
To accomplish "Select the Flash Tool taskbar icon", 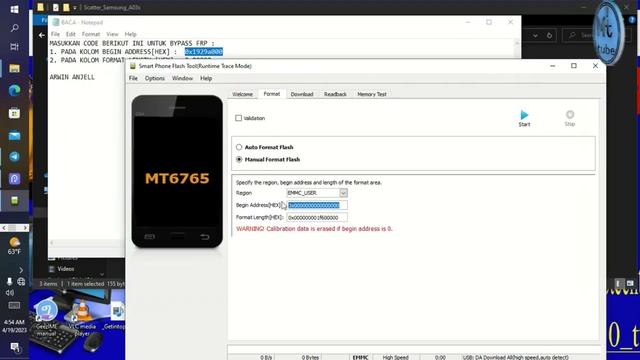I will [x=14, y=200].
